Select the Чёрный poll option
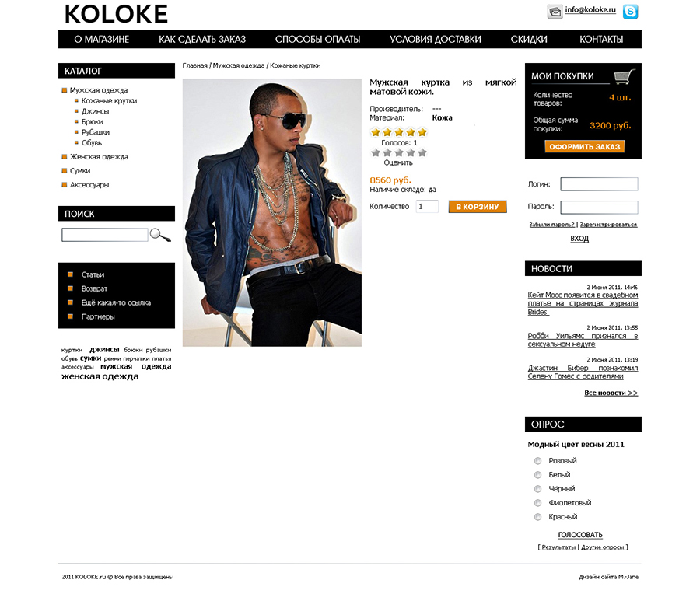The image size is (700, 601). (538, 489)
